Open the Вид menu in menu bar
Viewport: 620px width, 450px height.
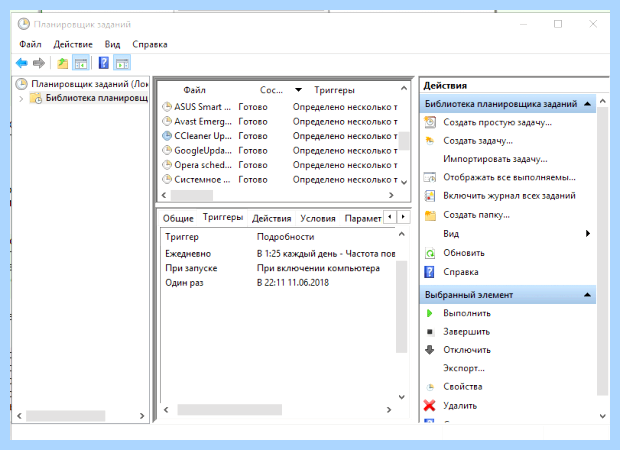(112, 44)
